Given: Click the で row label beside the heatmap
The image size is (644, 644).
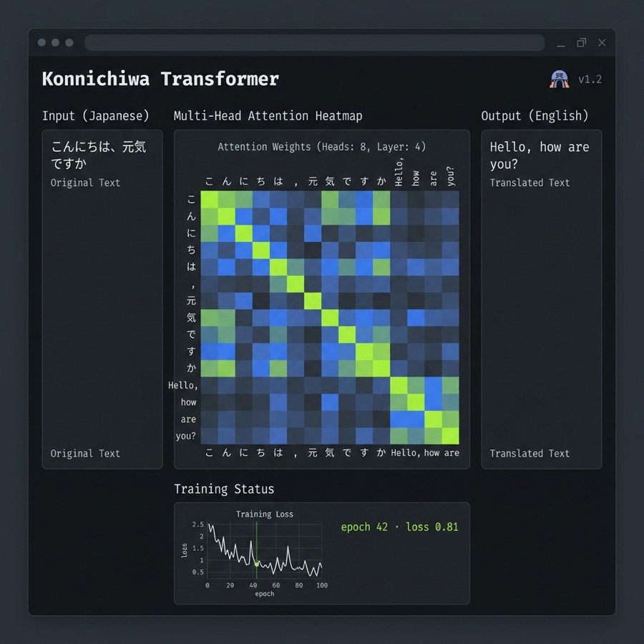Looking at the screenshot, I should (191, 334).
